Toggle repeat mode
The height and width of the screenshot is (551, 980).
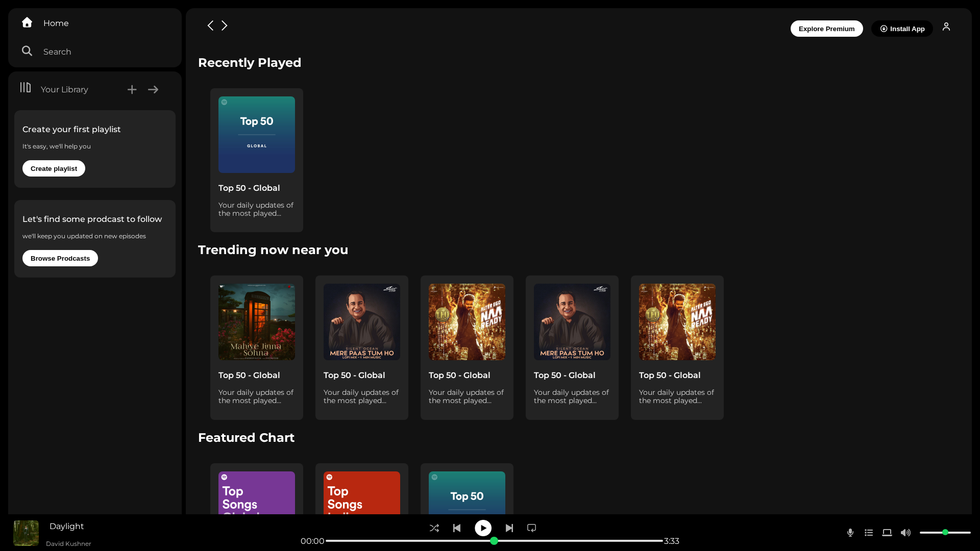[532, 528]
